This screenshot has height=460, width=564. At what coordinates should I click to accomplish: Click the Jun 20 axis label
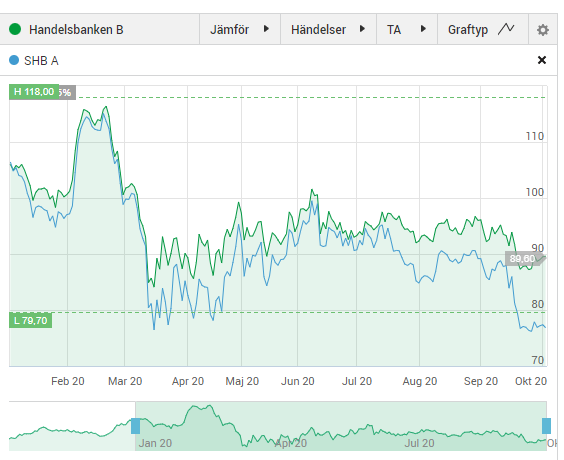coord(297,381)
